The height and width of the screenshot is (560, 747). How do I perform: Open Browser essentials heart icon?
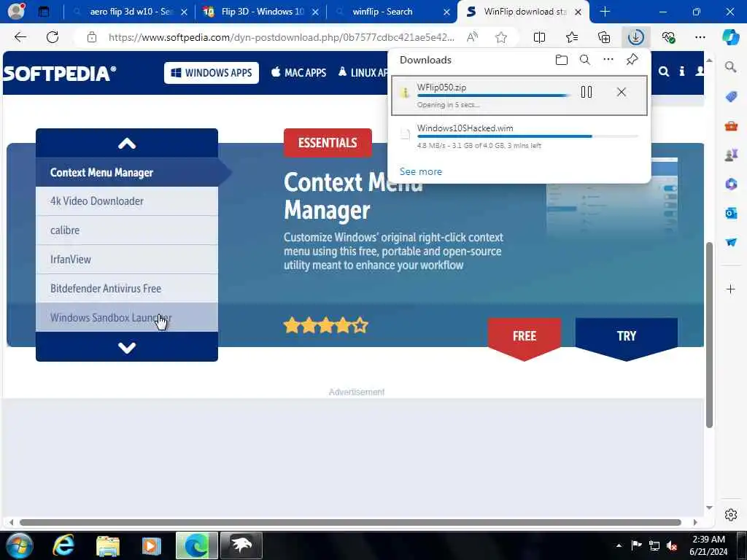tap(669, 37)
